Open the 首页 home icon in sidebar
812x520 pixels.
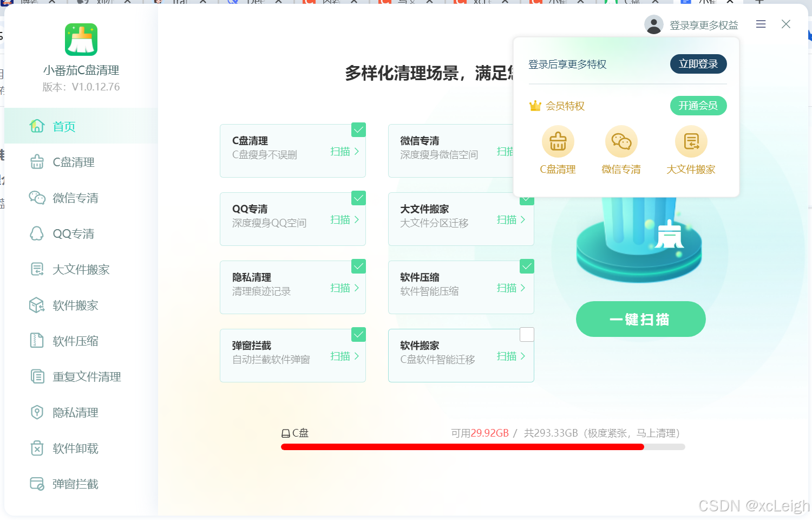point(37,126)
